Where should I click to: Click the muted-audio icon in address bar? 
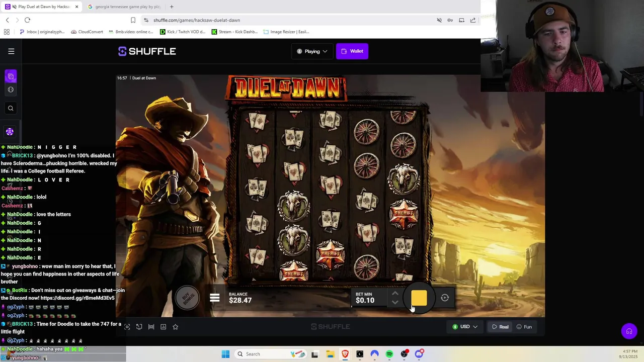(x=439, y=20)
